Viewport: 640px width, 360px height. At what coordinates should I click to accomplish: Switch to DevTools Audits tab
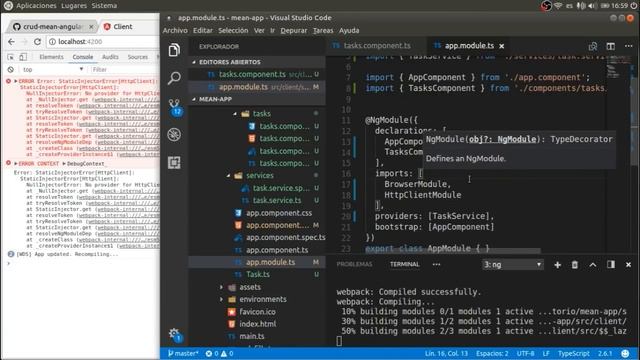pyautogui.click(x=110, y=57)
